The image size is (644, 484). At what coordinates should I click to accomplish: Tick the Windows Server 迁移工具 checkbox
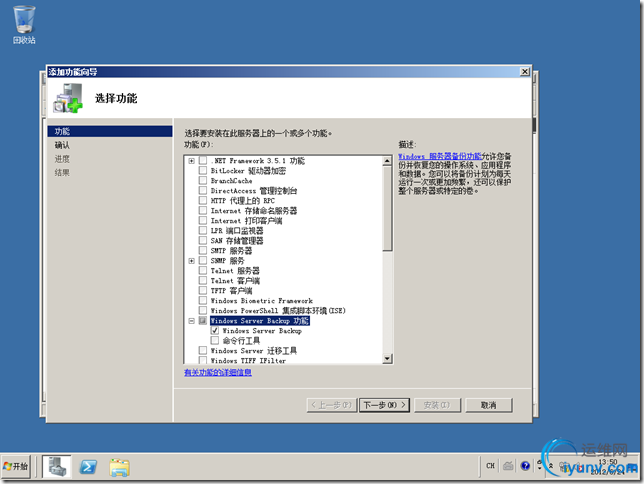click(202, 350)
